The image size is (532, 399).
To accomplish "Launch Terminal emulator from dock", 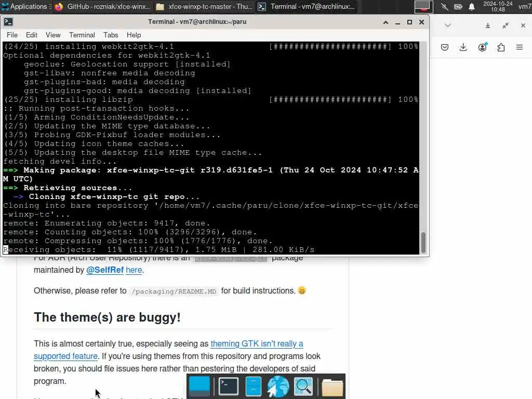I will point(229,387).
